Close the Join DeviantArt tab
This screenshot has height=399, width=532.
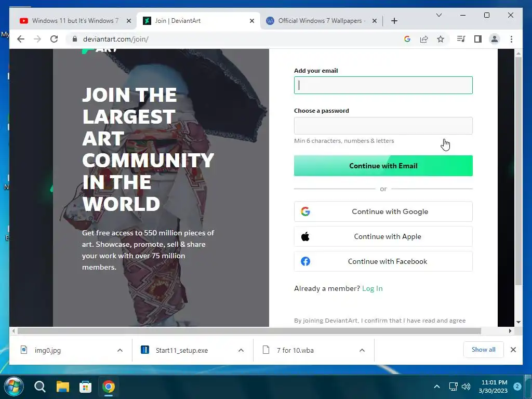point(252,21)
